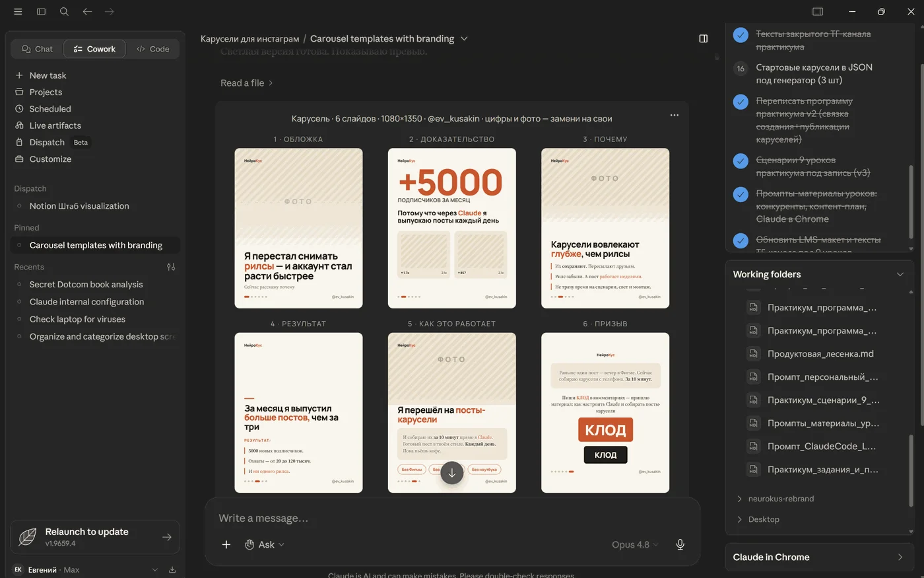Open pinned Carousel templates with branding

[x=96, y=245]
